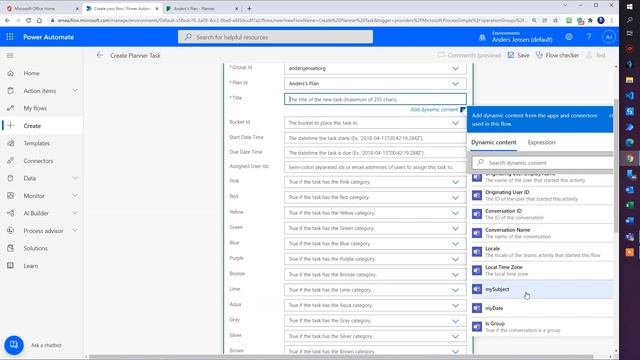Collapse the left navigation hamburger menu
640x360 pixels.
click(x=10, y=56)
